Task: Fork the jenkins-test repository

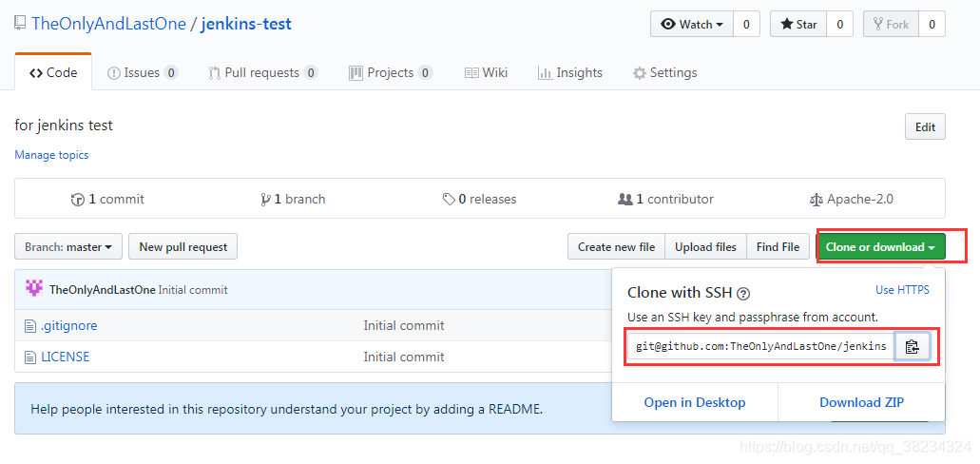Action: point(892,25)
